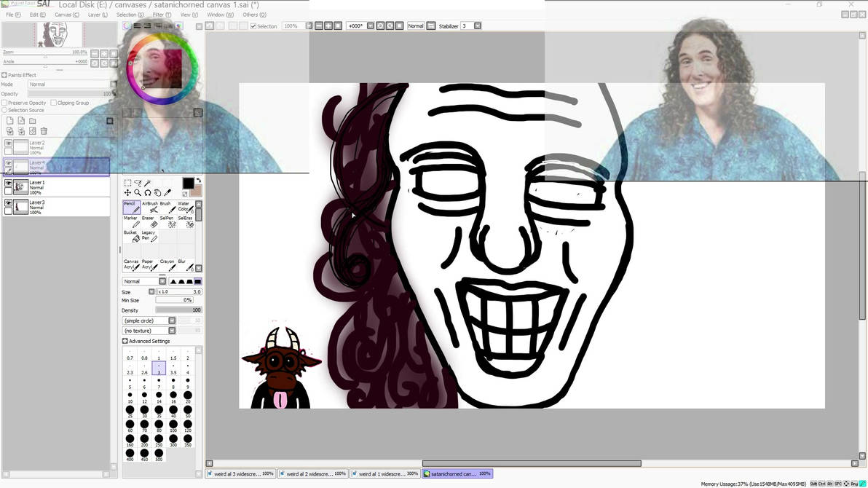Select the Eraser tool
Viewport: 868px width, 488px height.
pyautogui.click(x=150, y=221)
